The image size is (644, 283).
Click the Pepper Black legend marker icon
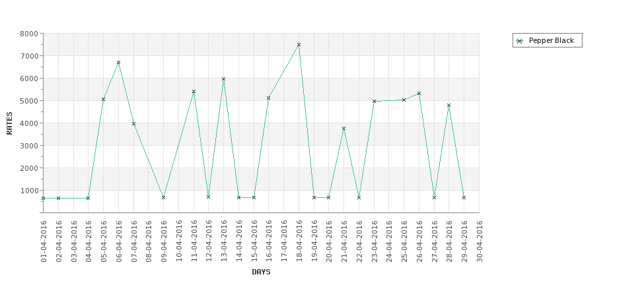pos(520,41)
